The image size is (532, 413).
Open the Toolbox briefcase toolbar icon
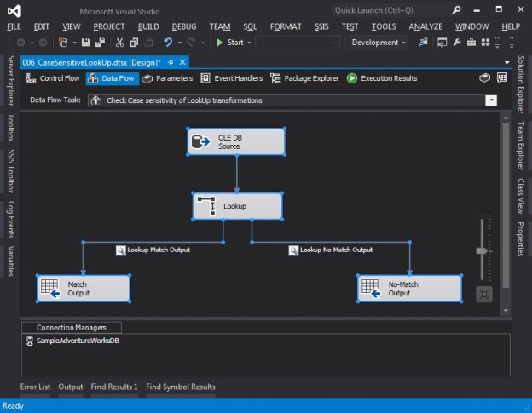[471, 43]
